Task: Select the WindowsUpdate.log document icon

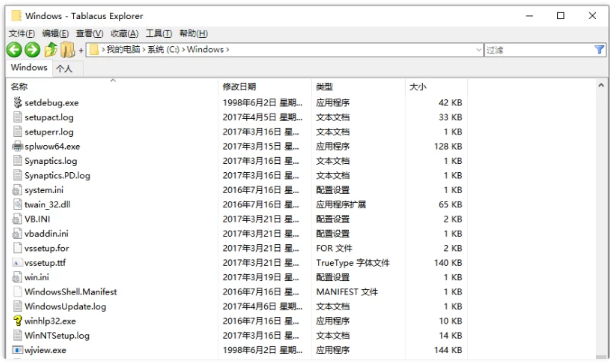Action: pos(17,306)
